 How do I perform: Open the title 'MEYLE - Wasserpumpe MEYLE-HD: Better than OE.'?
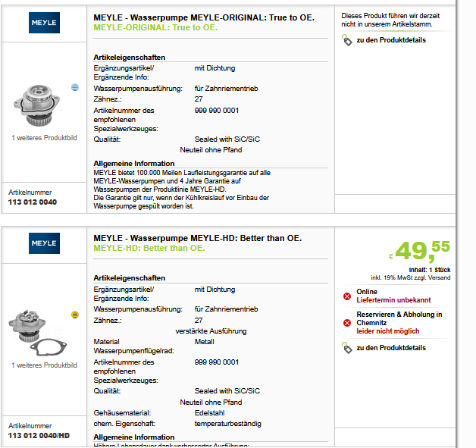coord(198,238)
